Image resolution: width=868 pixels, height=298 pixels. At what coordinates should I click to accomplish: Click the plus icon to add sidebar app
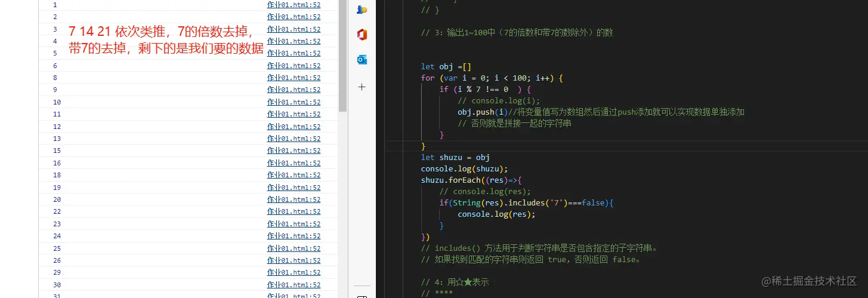click(362, 87)
